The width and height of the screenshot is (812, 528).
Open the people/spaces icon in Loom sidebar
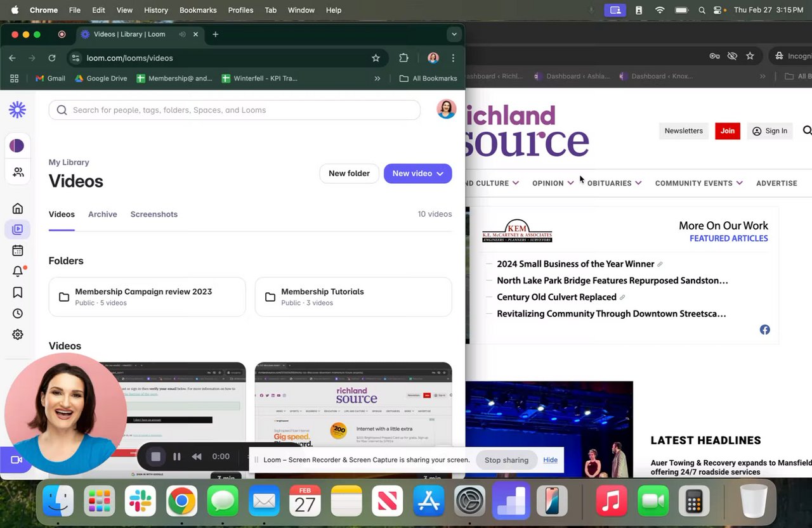pyautogui.click(x=18, y=172)
